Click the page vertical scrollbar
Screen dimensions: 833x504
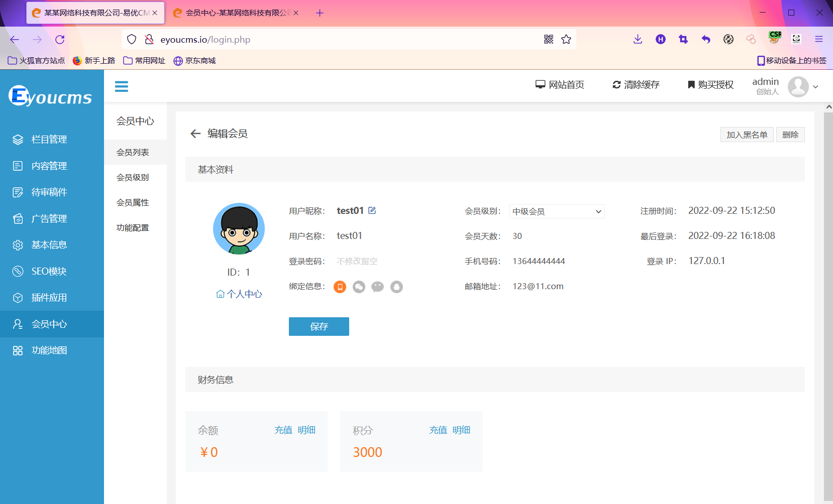pyautogui.click(x=828, y=306)
